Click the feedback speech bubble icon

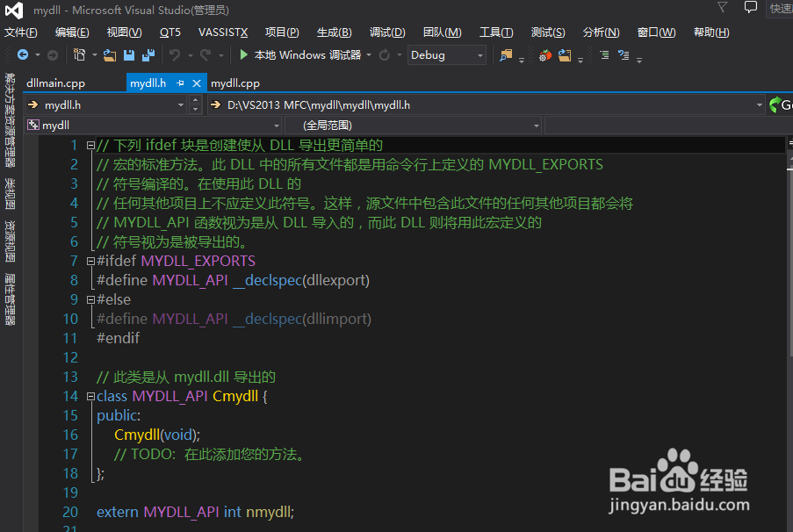(751, 7)
